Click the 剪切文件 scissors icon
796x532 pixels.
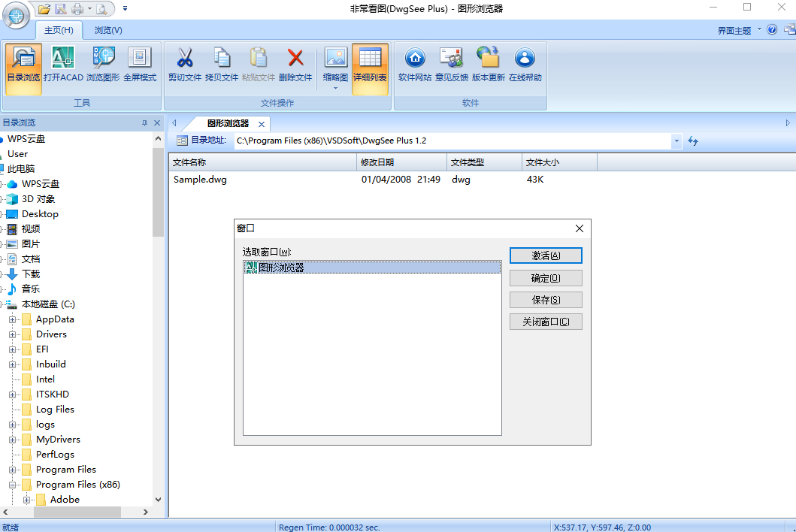pyautogui.click(x=185, y=65)
